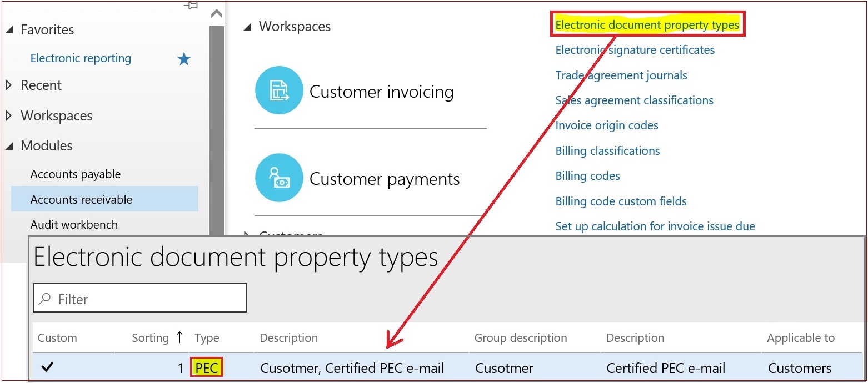Click the Group description column header
Image resolution: width=868 pixels, height=383 pixels.
520,338
